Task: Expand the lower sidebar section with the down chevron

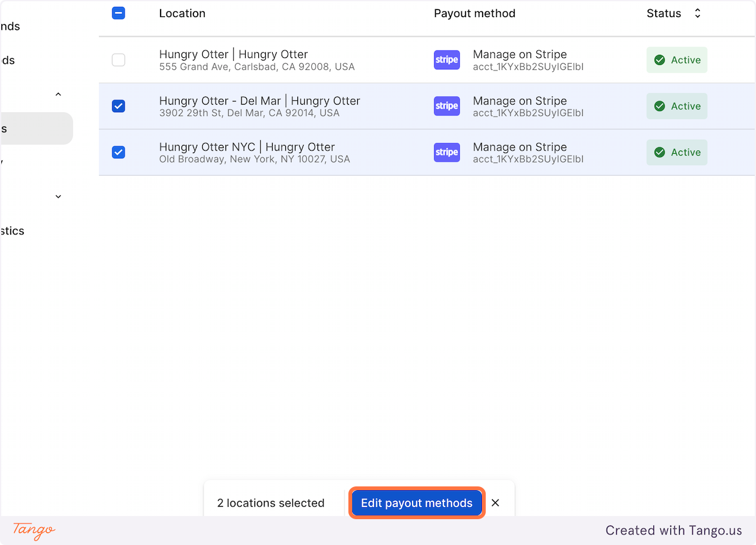Action: click(58, 197)
